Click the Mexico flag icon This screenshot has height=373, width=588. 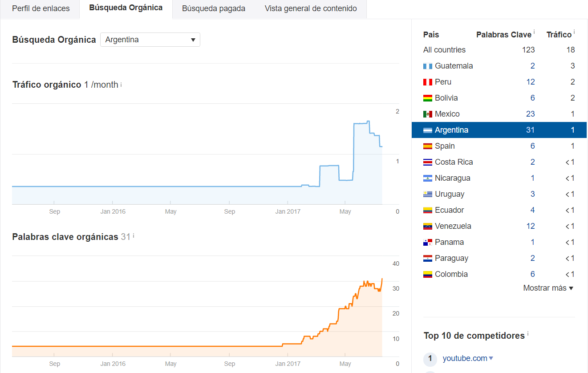click(428, 114)
